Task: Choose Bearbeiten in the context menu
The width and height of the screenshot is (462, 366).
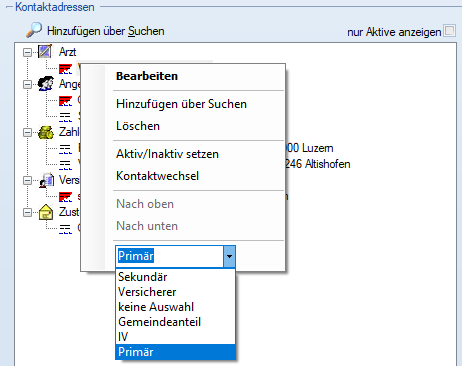Action: pos(147,76)
